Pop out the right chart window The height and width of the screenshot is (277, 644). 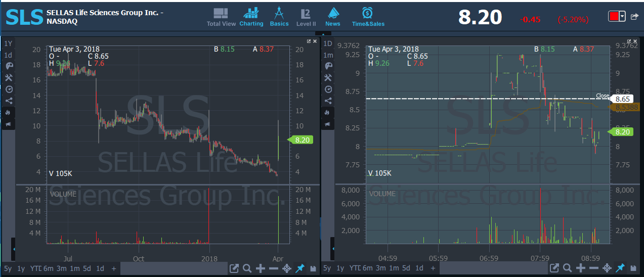pyautogui.click(x=628, y=41)
